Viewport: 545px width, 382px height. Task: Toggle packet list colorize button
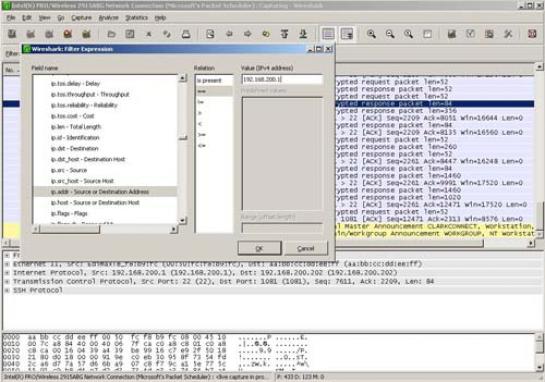[x=328, y=34]
